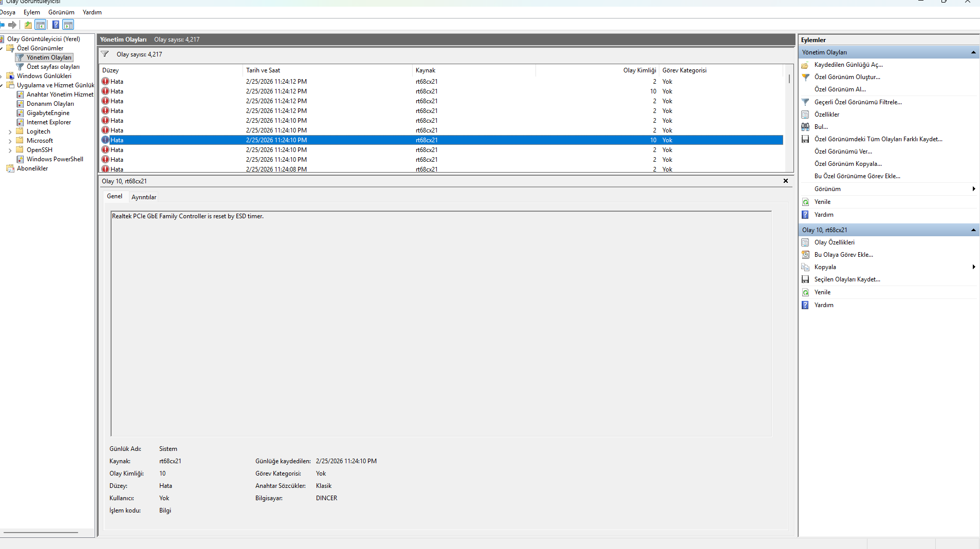Click 'Özel Görünüm Al...' action
980x549 pixels.
coord(840,89)
